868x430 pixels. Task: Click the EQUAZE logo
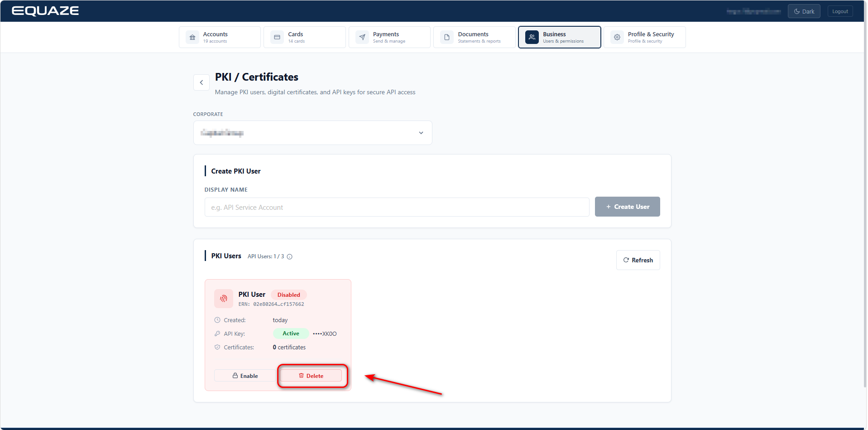click(x=45, y=11)
